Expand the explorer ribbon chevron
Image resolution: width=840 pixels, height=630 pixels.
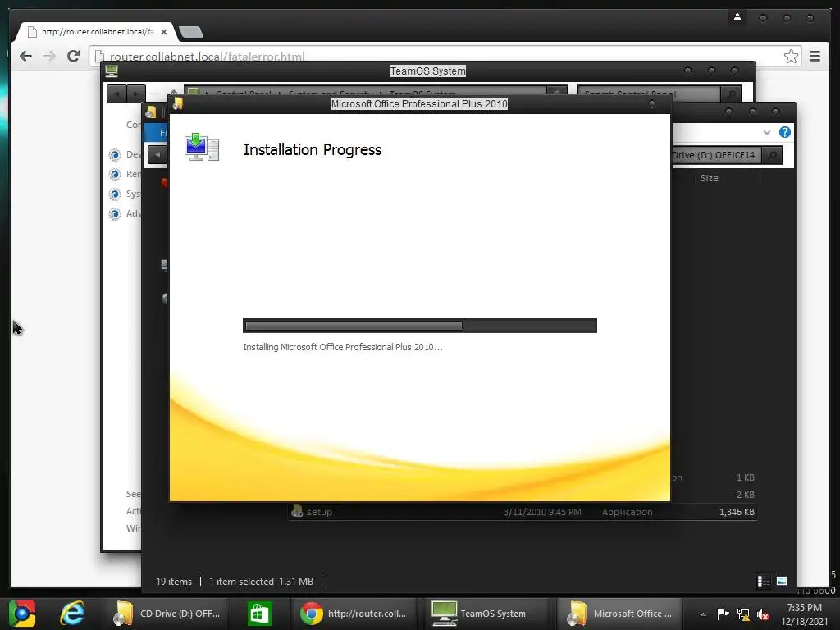point(767,132)
